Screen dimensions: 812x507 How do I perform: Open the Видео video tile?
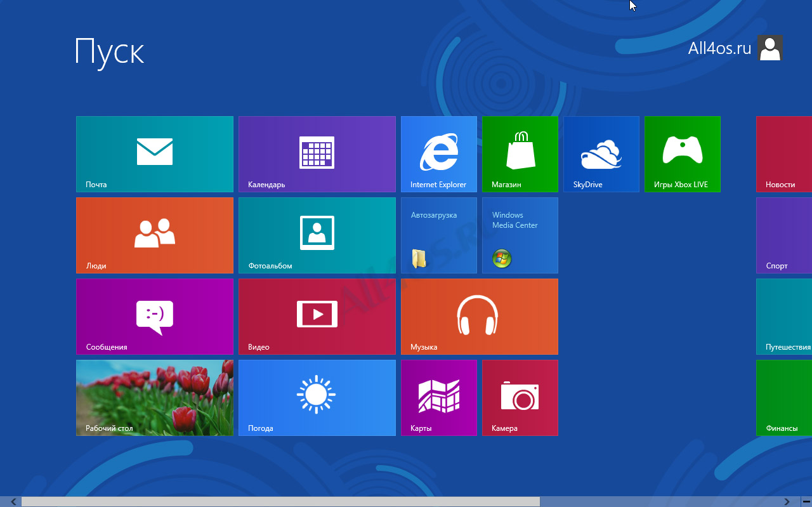click(317, 317)
